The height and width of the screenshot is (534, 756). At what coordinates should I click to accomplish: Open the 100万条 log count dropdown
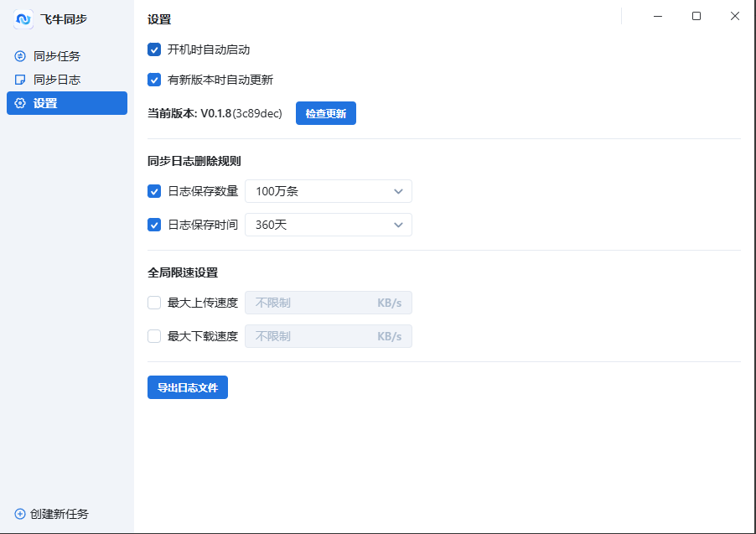pos(328,191)
